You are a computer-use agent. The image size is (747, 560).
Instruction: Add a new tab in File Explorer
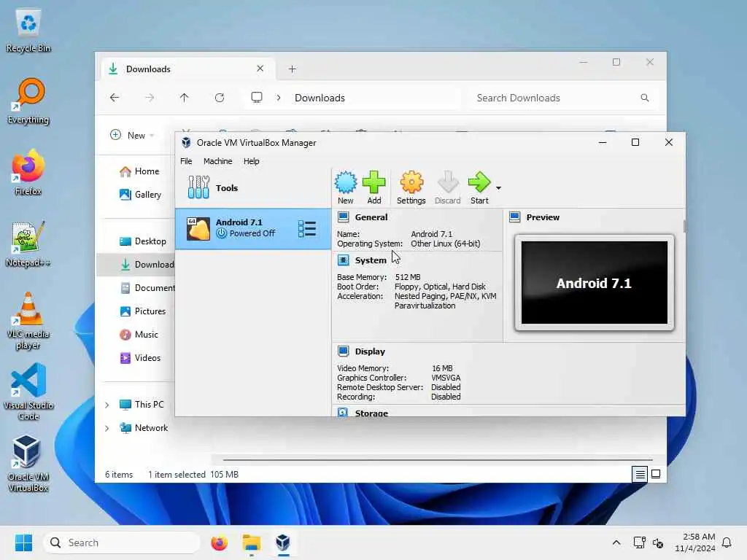292,69
